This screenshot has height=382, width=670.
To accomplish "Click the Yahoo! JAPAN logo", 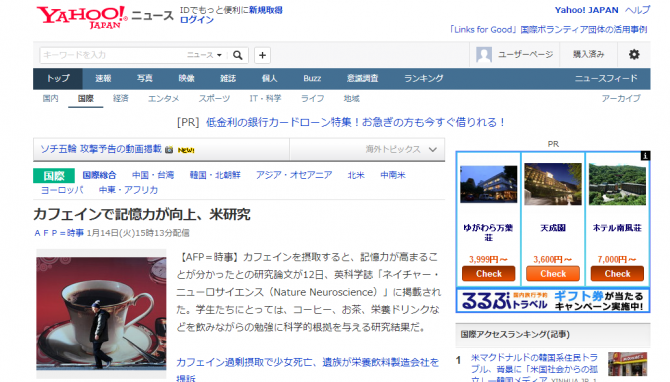I will (82, 17).
